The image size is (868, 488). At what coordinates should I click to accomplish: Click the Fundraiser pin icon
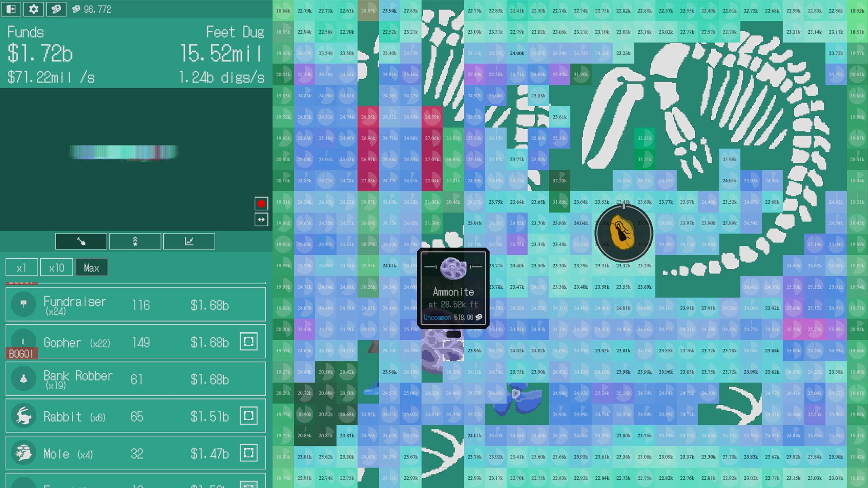click(23, 304)
